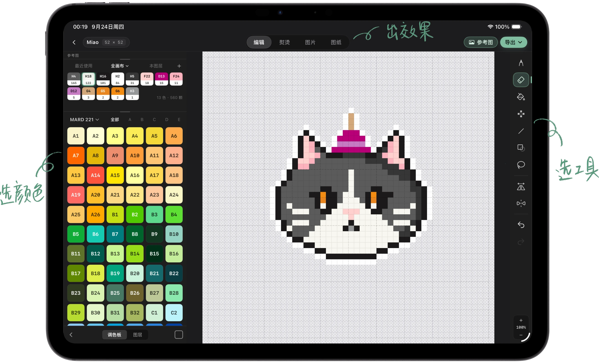Viewport: 599px width, 364px height.
Task: Toggle the mirror symmetry tool
Action: (x=521, y=203)
